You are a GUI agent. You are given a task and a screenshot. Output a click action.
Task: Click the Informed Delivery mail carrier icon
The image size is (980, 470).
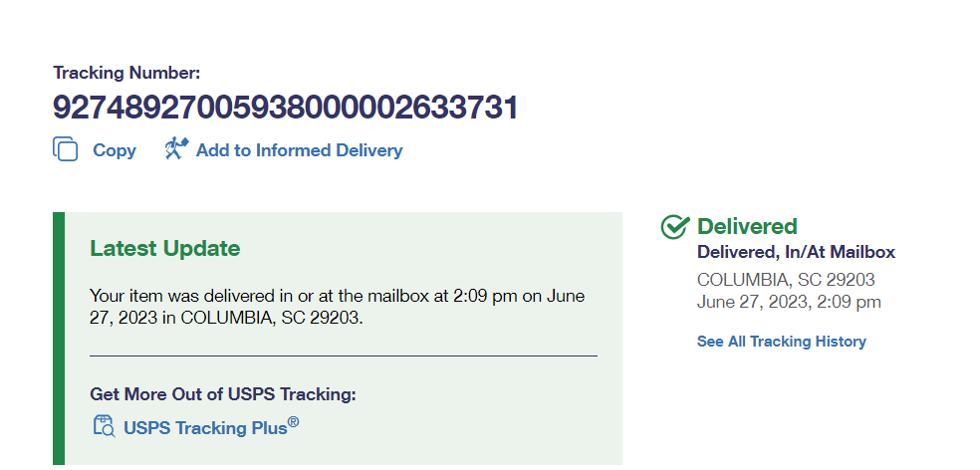(176, 149)
